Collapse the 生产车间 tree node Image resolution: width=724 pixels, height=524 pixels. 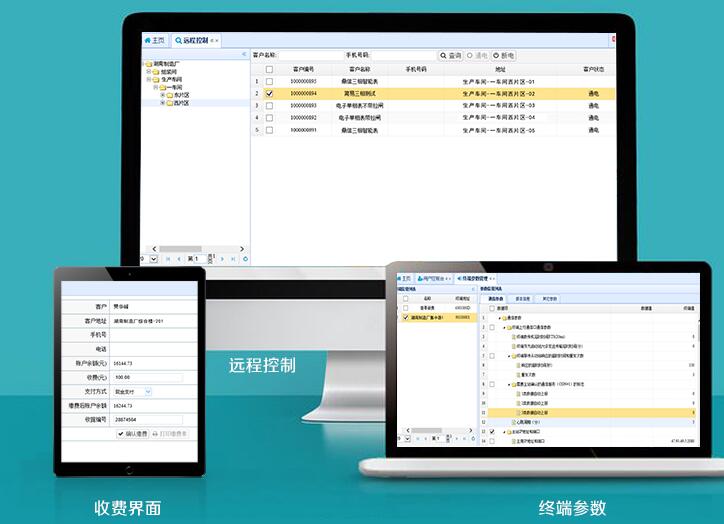149,79
